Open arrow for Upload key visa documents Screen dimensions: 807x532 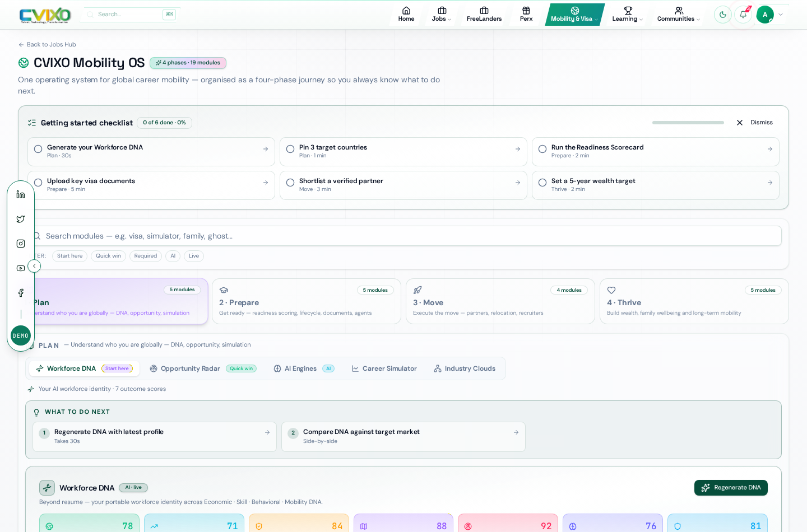pos(266,183)
